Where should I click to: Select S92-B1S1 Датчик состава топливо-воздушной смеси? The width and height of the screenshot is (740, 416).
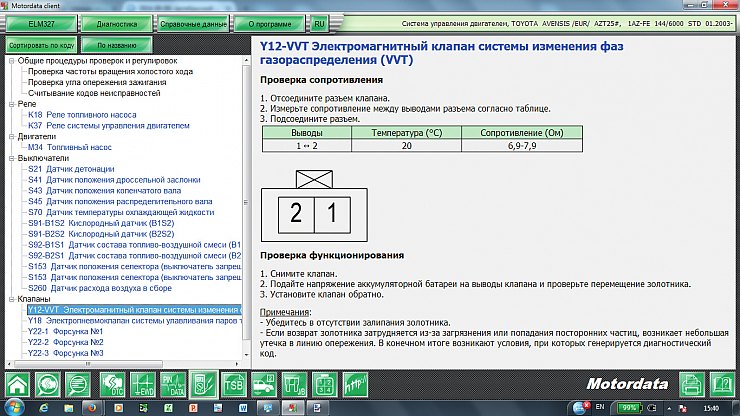(135, 245)
